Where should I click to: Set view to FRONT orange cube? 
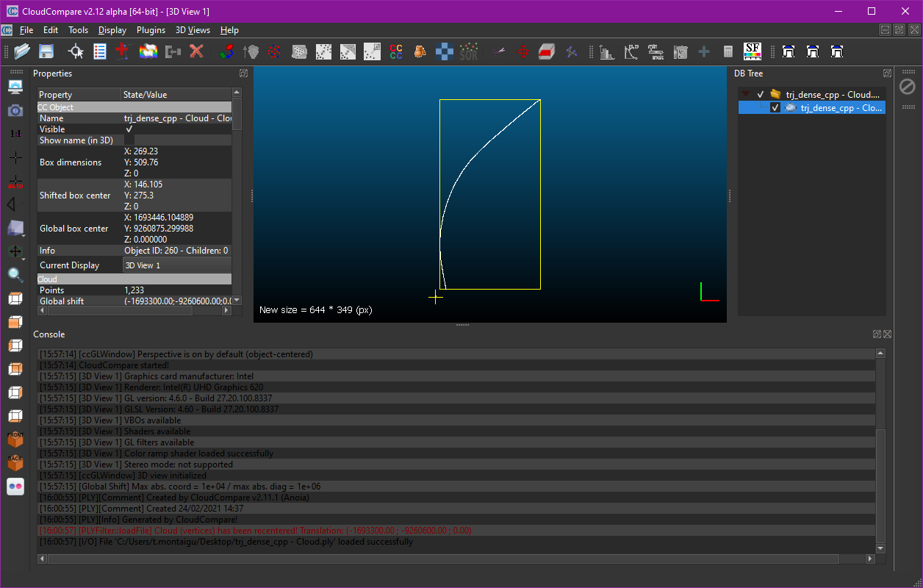coord(15,440)
